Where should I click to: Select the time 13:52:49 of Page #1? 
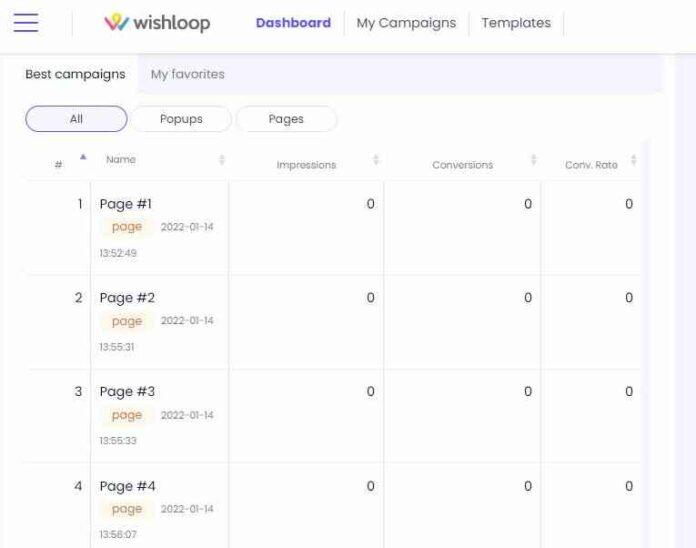[x=118, y=253]
